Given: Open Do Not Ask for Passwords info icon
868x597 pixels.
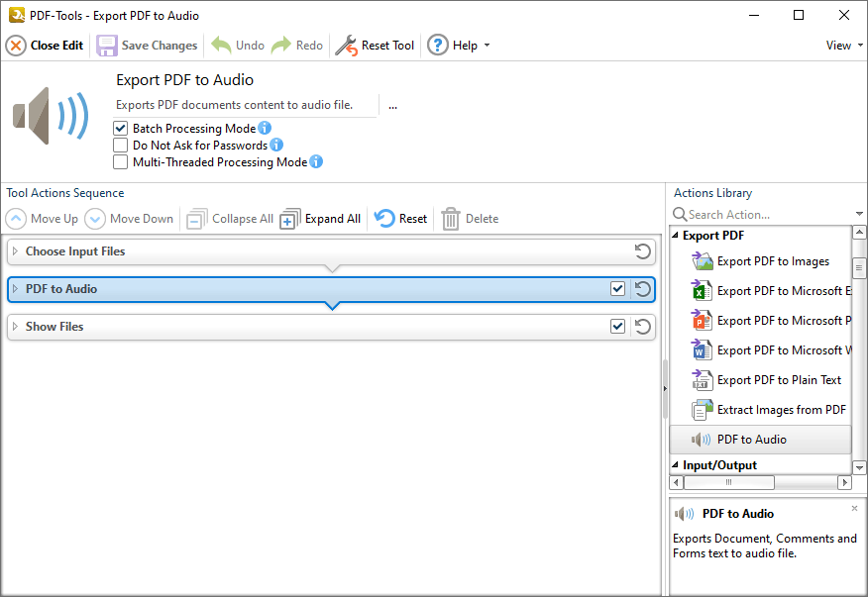Looking at the screenshot, I should pyautogui.click(x=276, y=145).
